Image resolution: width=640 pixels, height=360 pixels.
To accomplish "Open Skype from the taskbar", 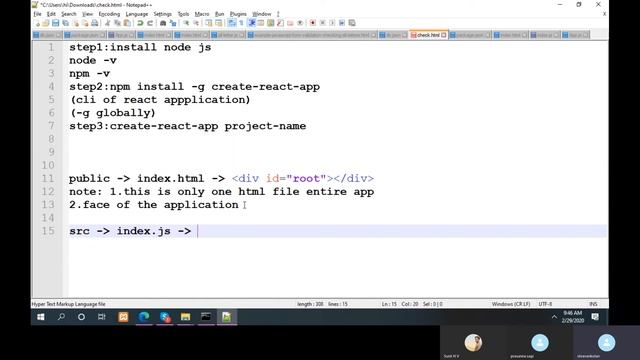I will 165,317.
